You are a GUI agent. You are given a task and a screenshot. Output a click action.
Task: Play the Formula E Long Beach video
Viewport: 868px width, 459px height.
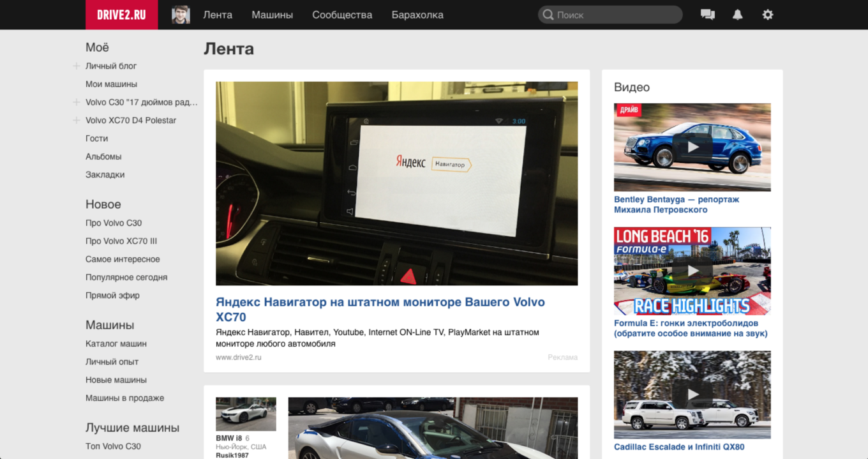692,271
